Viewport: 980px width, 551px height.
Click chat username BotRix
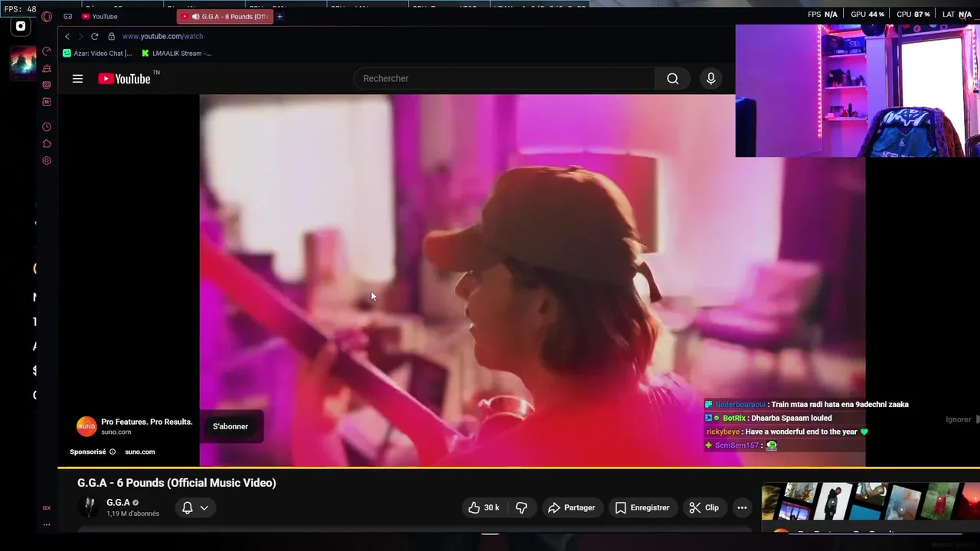733,418
